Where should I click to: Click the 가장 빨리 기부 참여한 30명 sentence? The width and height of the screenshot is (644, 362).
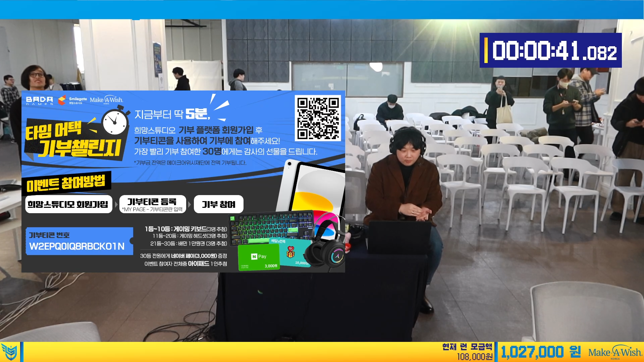pyautogui.click(x=226, y=152)
